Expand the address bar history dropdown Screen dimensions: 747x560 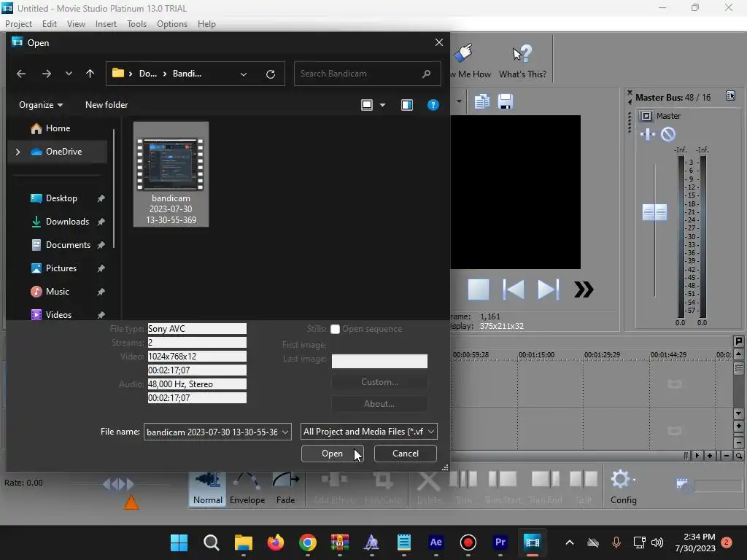tap(244, 74)
